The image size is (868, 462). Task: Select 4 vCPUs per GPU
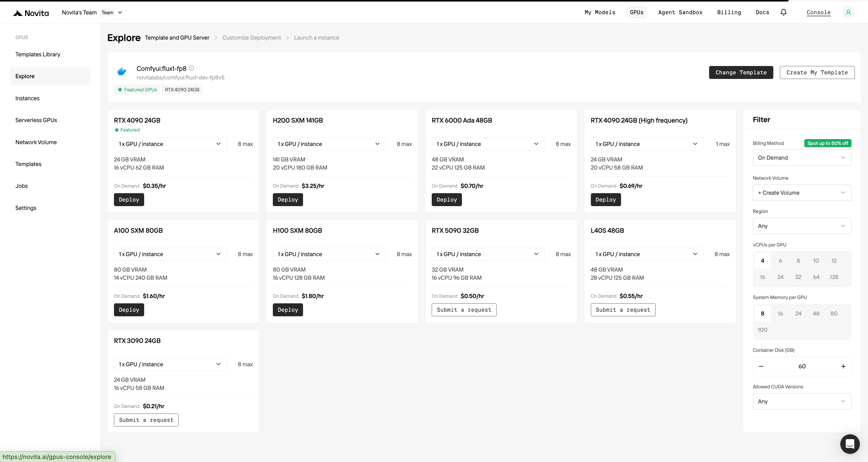tap(762, 260)
